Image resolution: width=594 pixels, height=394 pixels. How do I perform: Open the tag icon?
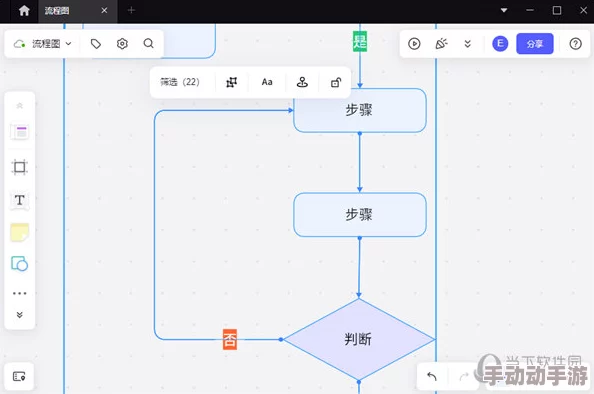[x=96, y=44]
